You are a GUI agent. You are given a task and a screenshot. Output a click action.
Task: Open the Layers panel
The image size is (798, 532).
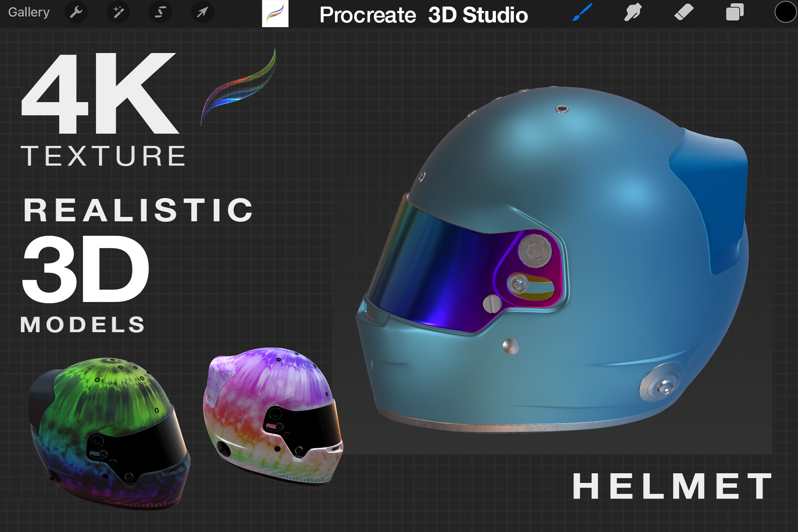pos(734,12)
